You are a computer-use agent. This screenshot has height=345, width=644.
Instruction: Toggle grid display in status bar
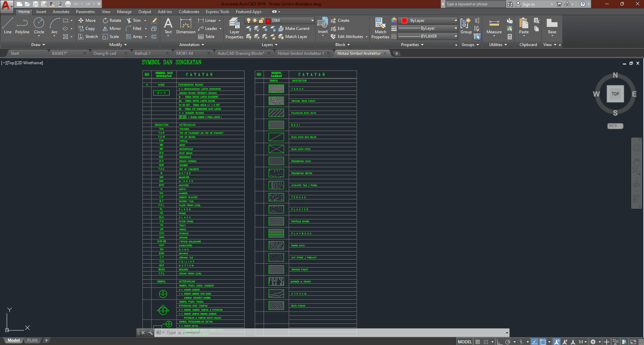477,342
